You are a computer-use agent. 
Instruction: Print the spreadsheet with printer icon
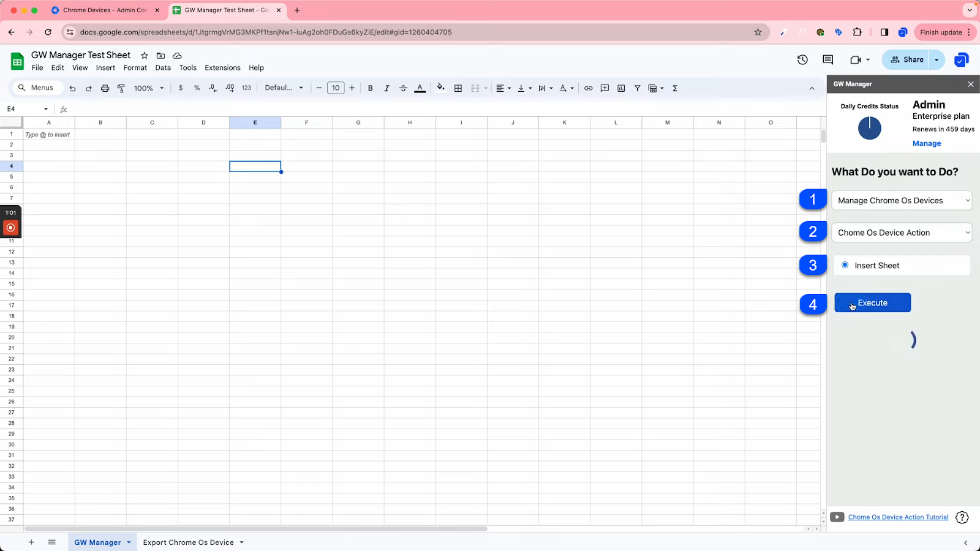[105, 88]
